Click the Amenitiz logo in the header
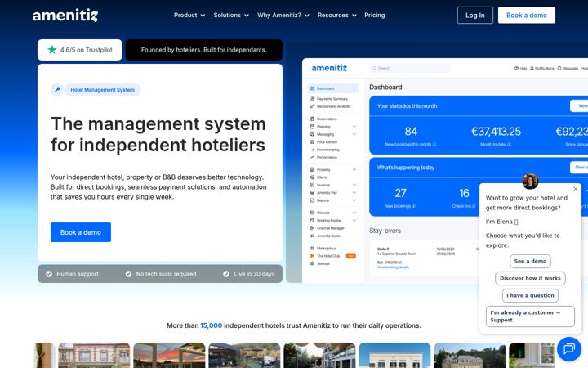 (65, 16)
